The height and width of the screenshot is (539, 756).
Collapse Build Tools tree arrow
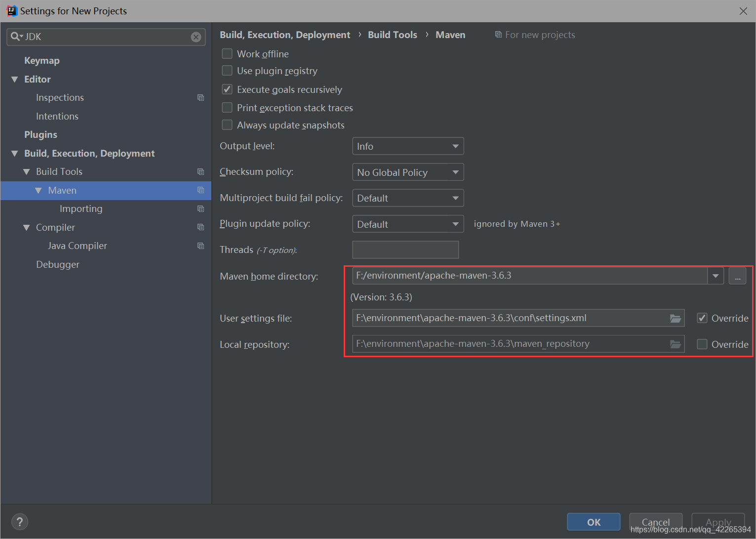coord(27,172)
